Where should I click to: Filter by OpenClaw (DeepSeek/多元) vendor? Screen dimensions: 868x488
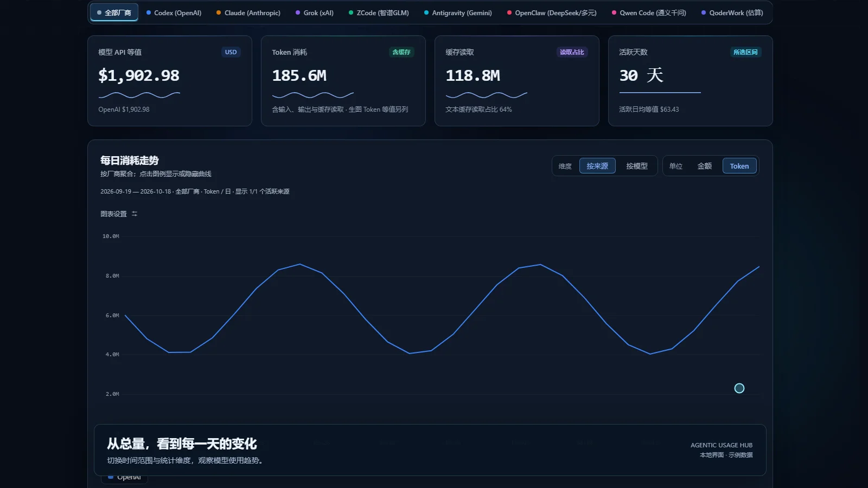552,12
